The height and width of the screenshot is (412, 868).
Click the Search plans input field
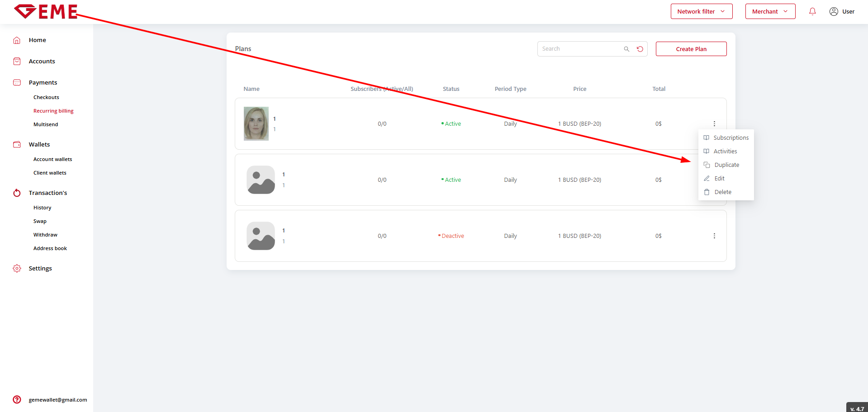[580, 49]
